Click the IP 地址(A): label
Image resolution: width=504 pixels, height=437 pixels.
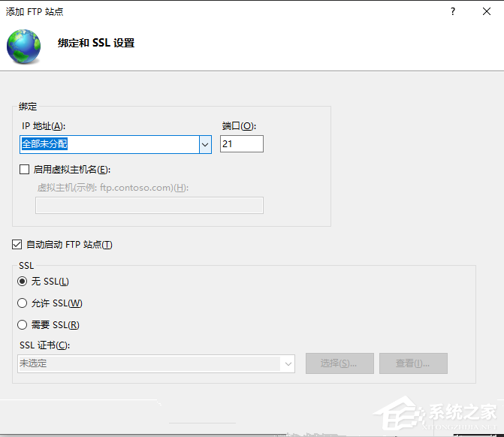(x=44, y=126)
